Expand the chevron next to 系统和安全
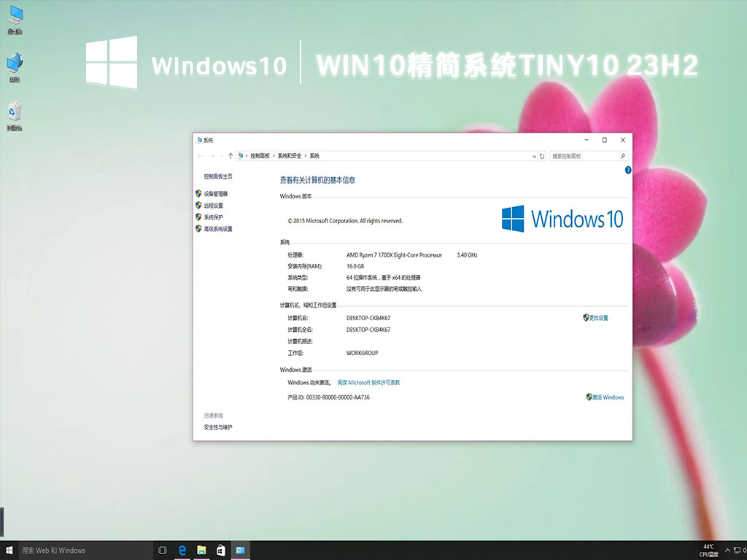 [307, 155]
